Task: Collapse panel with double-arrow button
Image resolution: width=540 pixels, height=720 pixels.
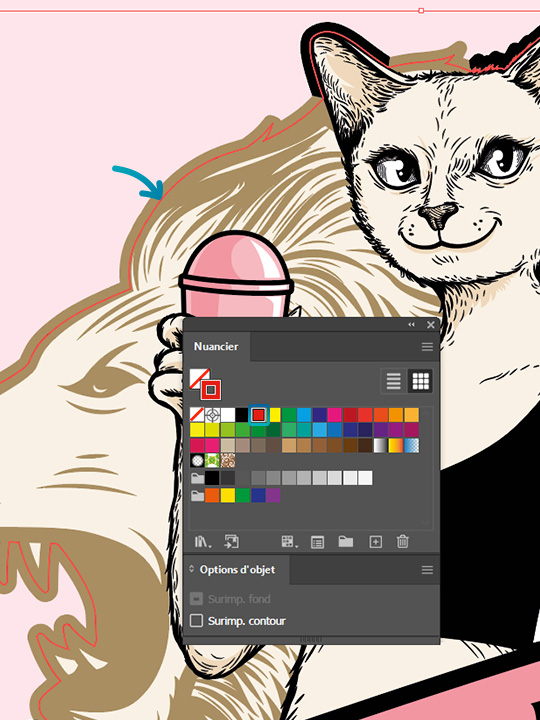Action: click(x=411, y=325)
